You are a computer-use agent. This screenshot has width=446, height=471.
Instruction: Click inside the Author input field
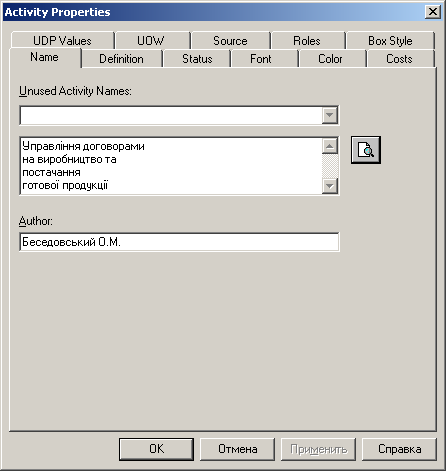click(179, 242)
